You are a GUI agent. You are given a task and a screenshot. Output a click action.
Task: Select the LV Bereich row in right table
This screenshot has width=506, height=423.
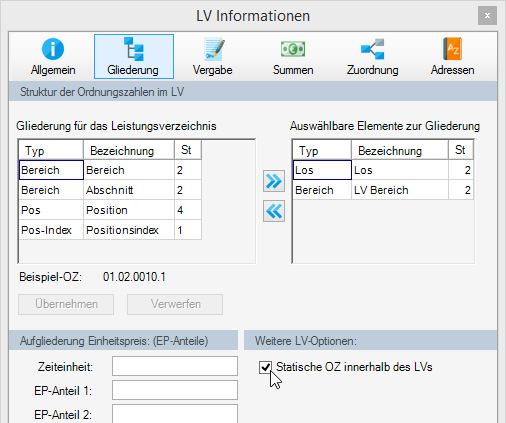384,190
